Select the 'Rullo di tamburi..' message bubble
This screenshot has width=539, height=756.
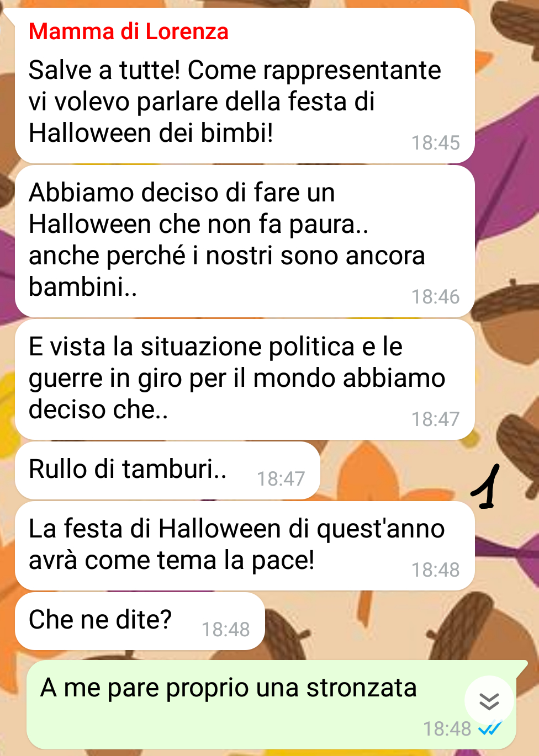[167, 471]
